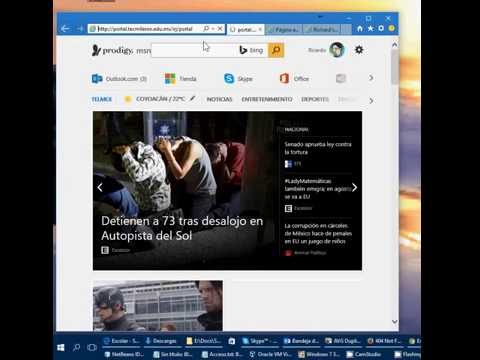Switch to CamStudio taskbar window
The height and width of the screenshot is (360, 480).
[x=364, y=354]
